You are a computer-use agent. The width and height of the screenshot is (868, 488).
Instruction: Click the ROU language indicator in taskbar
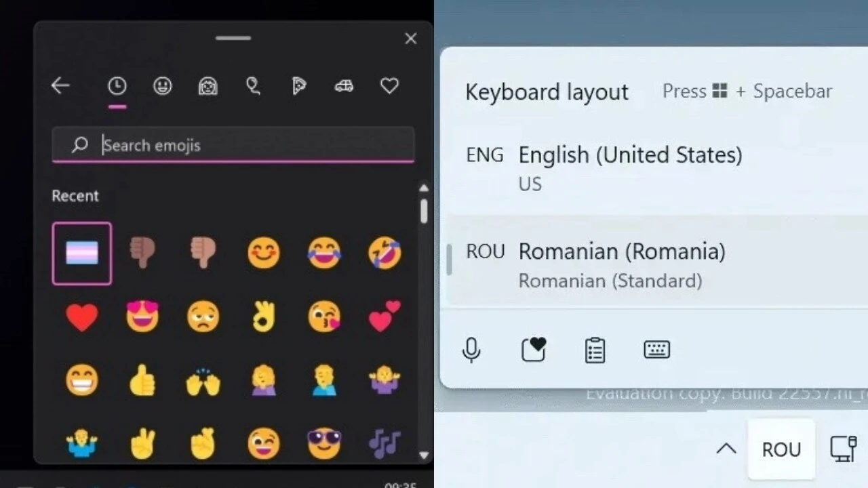click(x=781, y=449)
